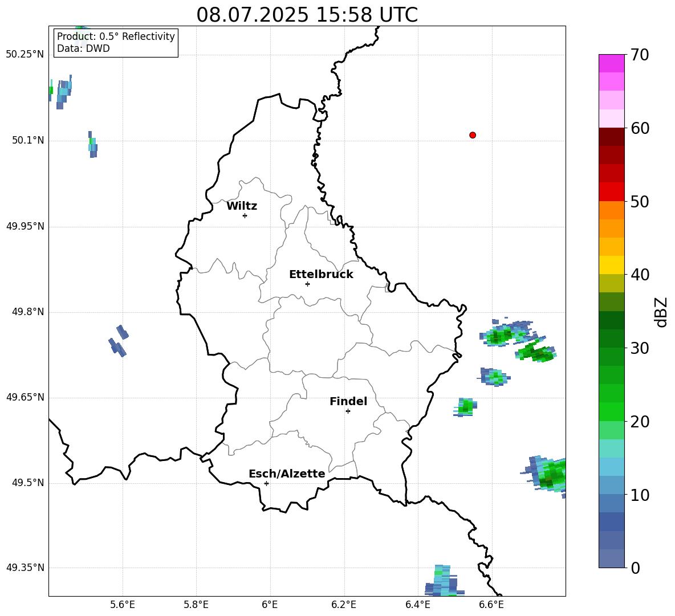Click the 0 tick on colorbar

[x=635, y=568]
